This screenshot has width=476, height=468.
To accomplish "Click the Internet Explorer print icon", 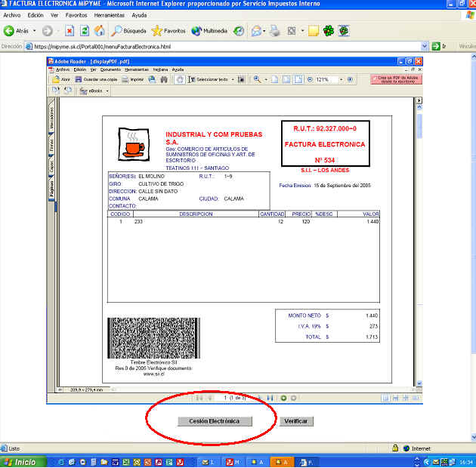I will click(275, 31).
